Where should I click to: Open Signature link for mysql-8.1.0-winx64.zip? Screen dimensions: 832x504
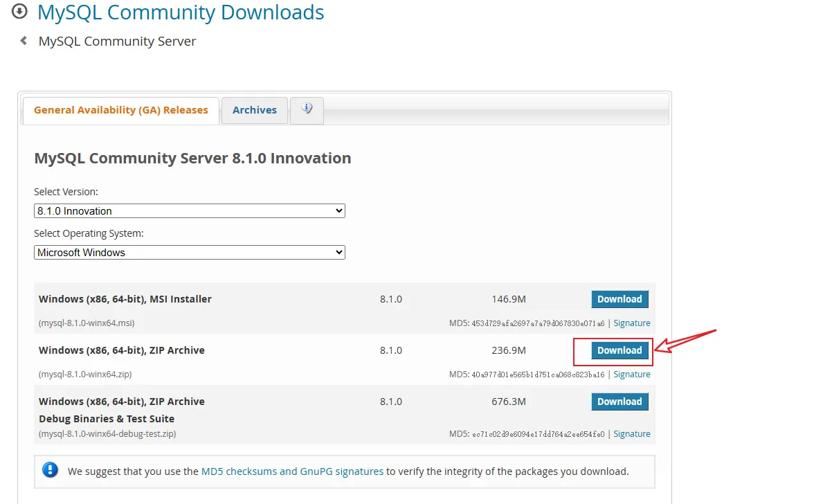(x=632, y=375)
